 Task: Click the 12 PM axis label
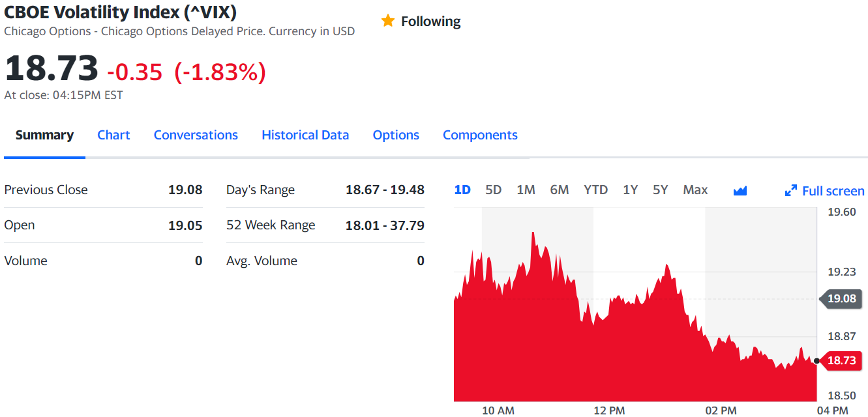609,410
